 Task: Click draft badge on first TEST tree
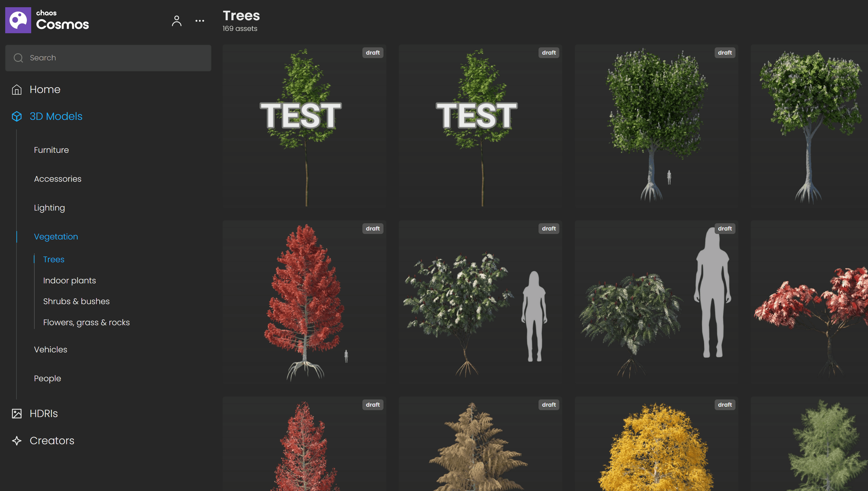373,53
